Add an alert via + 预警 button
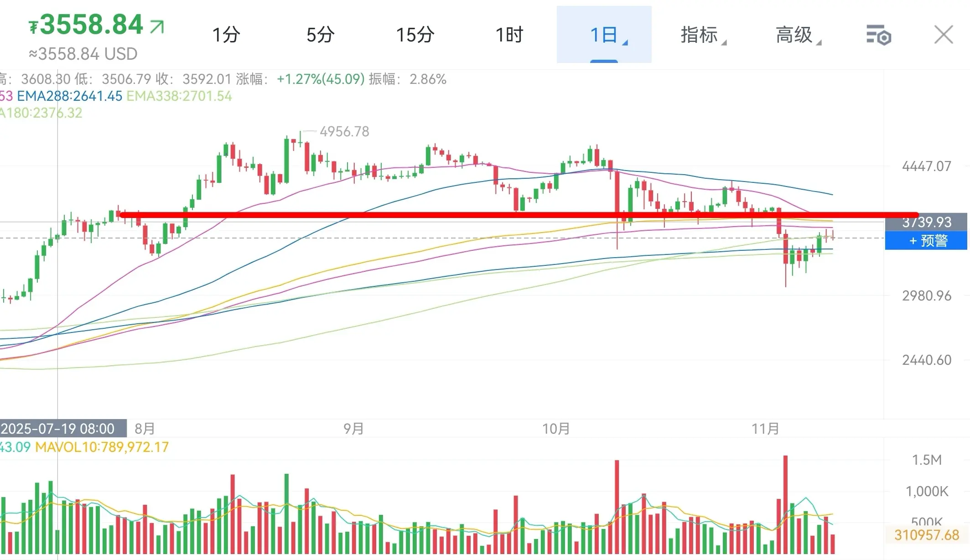 pyautogui.click(x=926, y=240)
